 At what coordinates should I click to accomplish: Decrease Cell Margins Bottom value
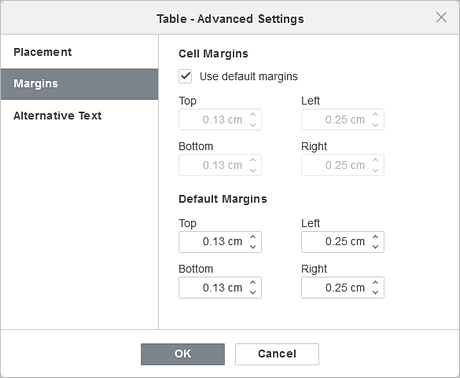coord(253,170)
